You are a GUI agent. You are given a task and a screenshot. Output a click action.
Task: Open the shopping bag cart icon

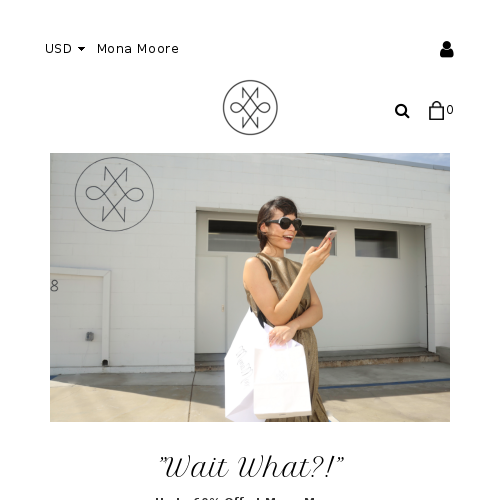[436, 110]
